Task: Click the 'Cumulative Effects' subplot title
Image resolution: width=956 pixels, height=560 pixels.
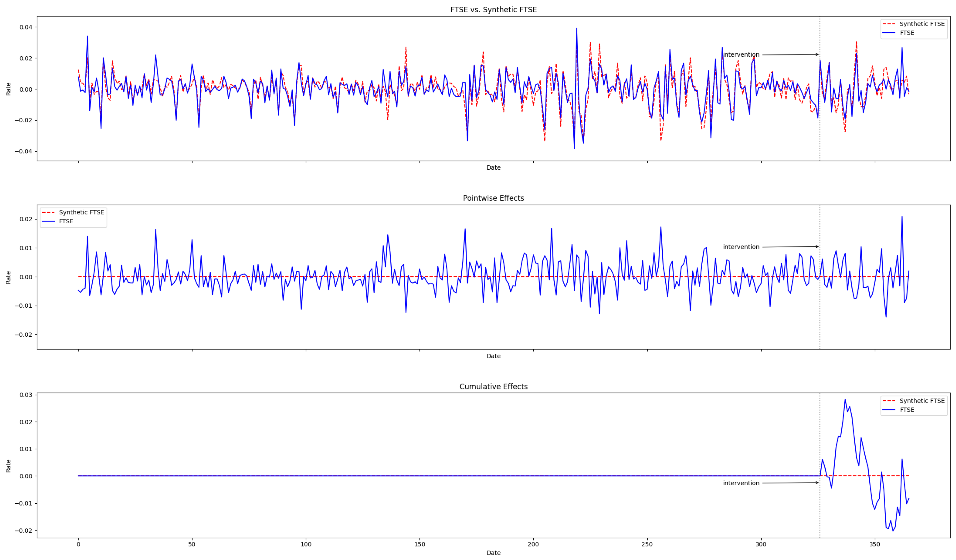Action: (493, 387)
